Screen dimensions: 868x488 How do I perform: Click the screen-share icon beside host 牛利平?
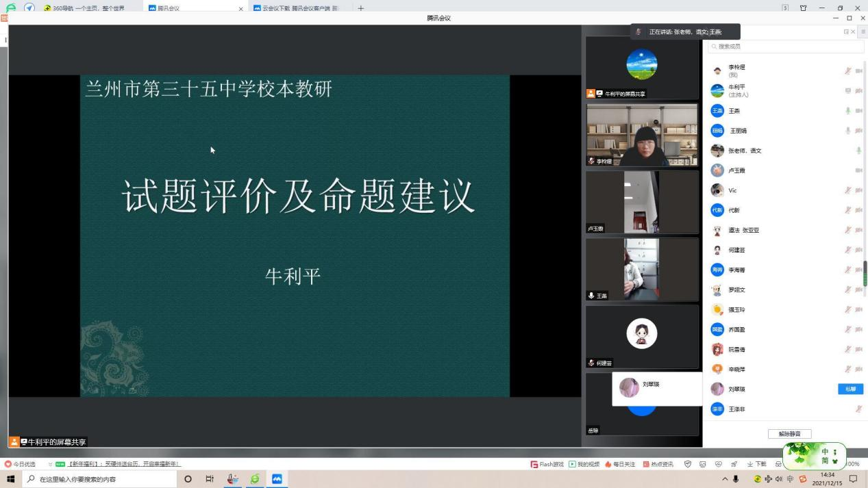(848, 90)
